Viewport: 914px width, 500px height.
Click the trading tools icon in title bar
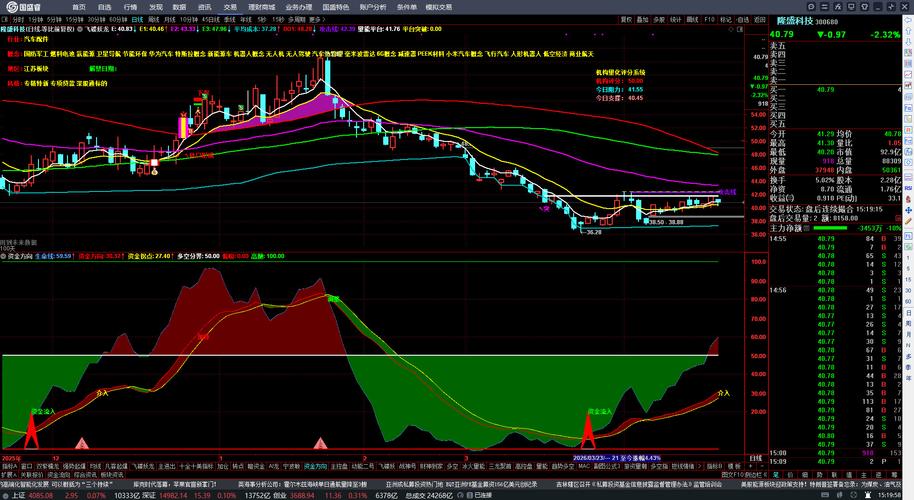[838, 6]
